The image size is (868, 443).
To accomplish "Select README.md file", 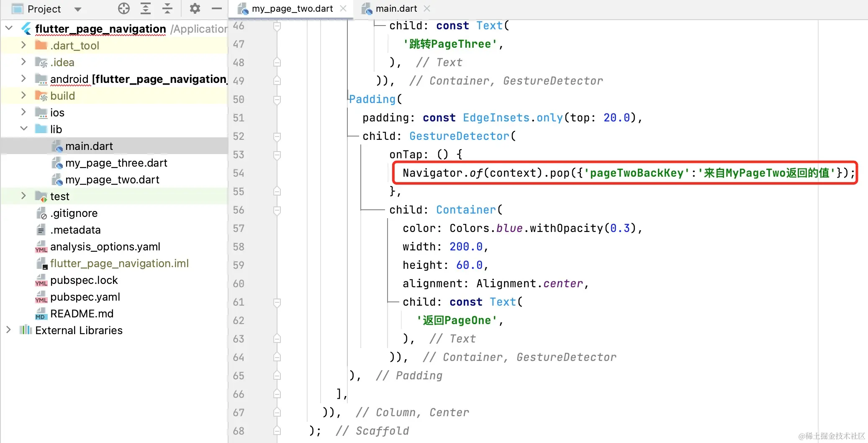I will pyautogui.click(x=82, y=314).
